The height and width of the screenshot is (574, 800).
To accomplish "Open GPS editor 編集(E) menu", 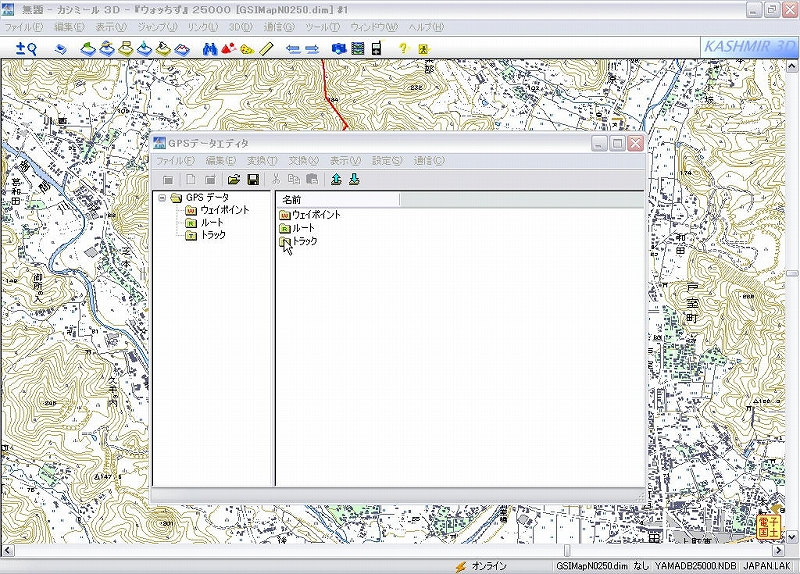I will coord(220,161).
